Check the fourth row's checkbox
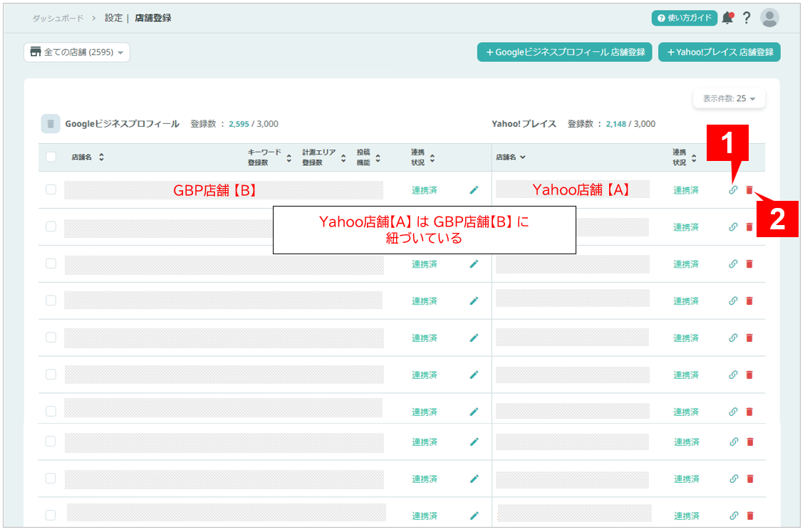This screenshot has height=532, width=805. pos(51,300)
